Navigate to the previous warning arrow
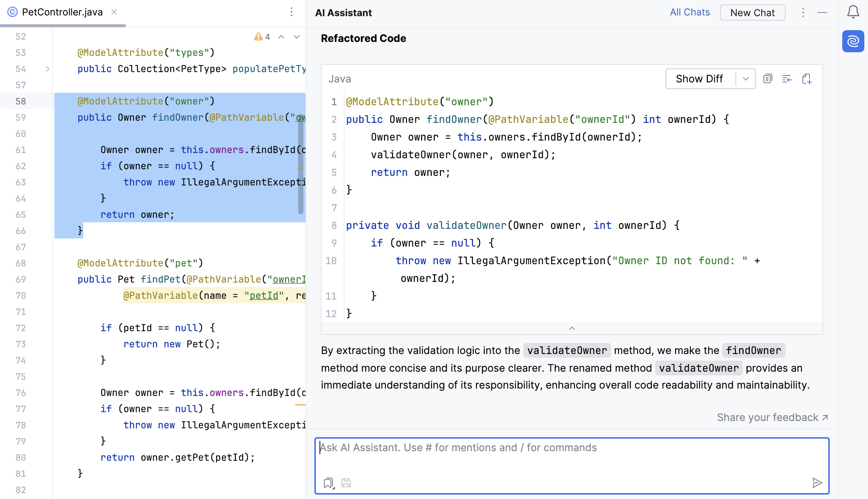The width and height of the screenshot is (868, 499). click(282, 37)
